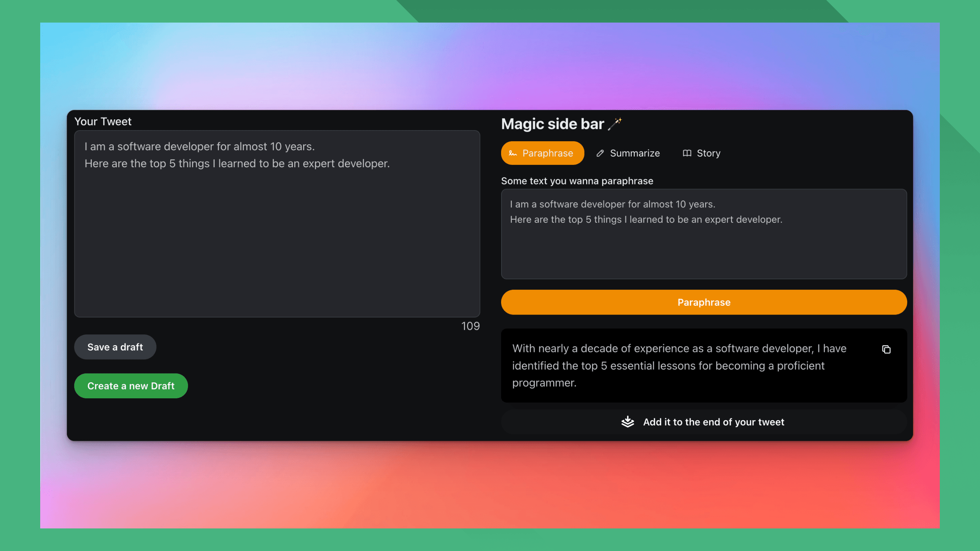Click the signature icon in Paraphrase tab
This screenshot has height=551, width=980.
click(x=513, y=153)
